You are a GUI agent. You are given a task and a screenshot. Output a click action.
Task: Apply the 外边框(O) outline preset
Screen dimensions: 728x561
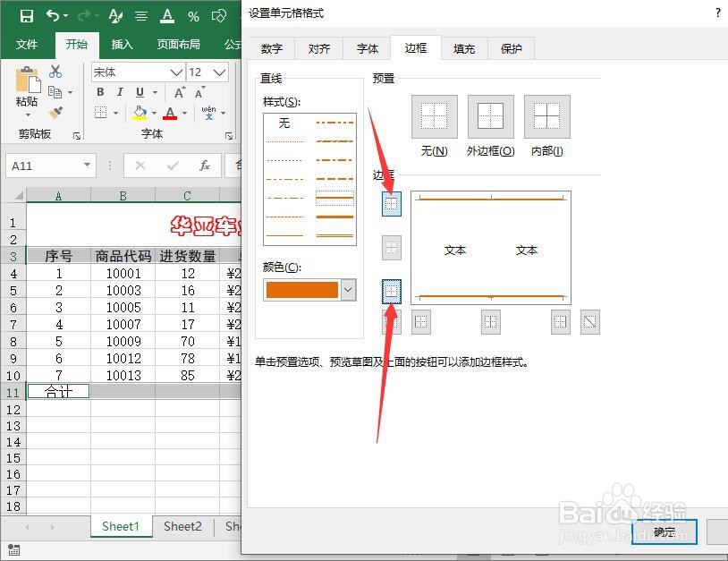point(491,116)
